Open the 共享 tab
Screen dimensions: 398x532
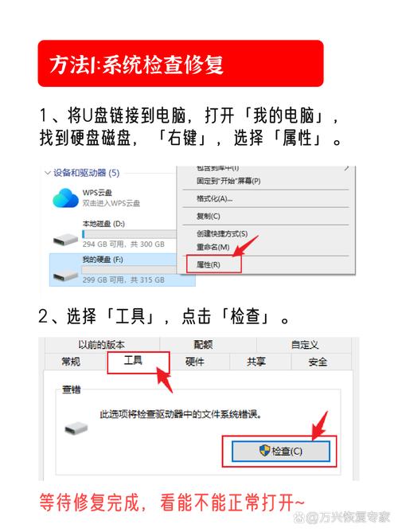256,362
